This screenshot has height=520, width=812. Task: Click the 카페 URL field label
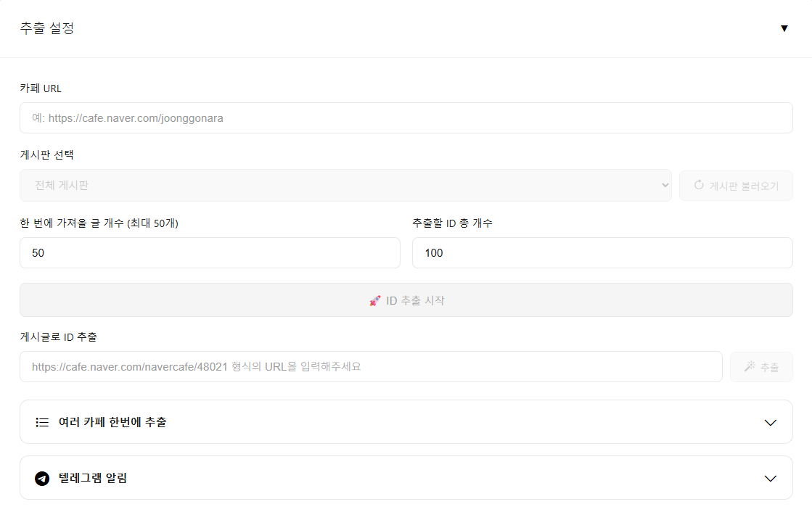click(41, 88)
